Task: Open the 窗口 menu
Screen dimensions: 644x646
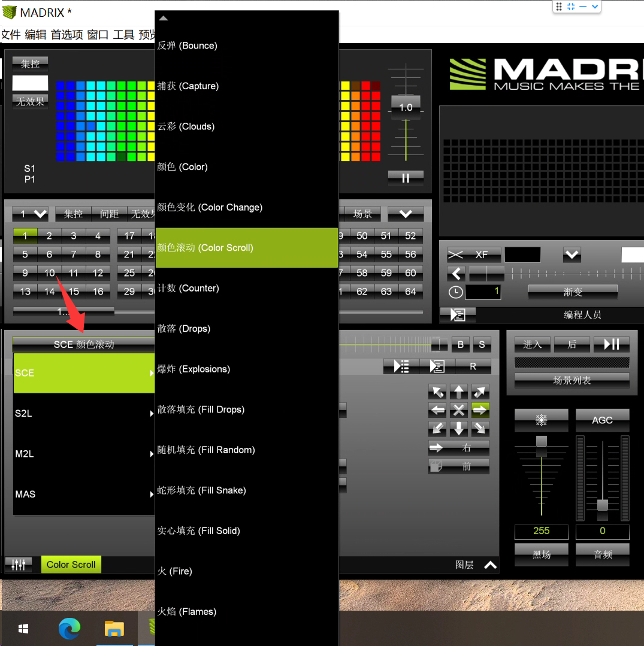Action: [x=98, y=35]
